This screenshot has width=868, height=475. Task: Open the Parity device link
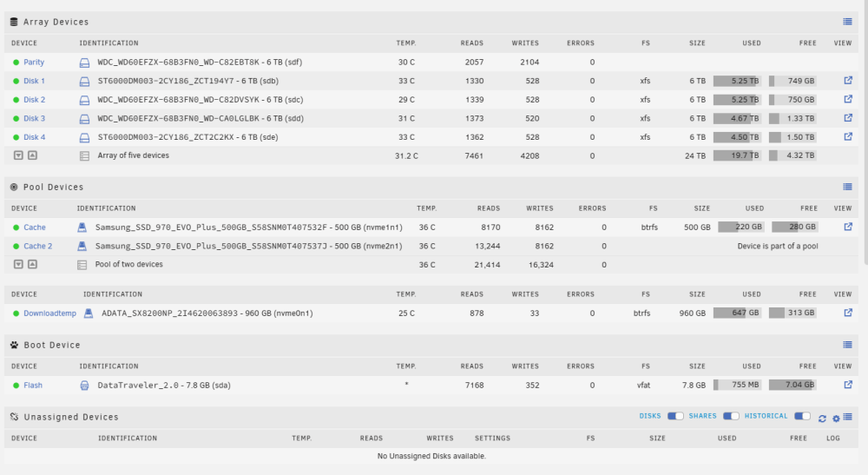click(34, 62)
